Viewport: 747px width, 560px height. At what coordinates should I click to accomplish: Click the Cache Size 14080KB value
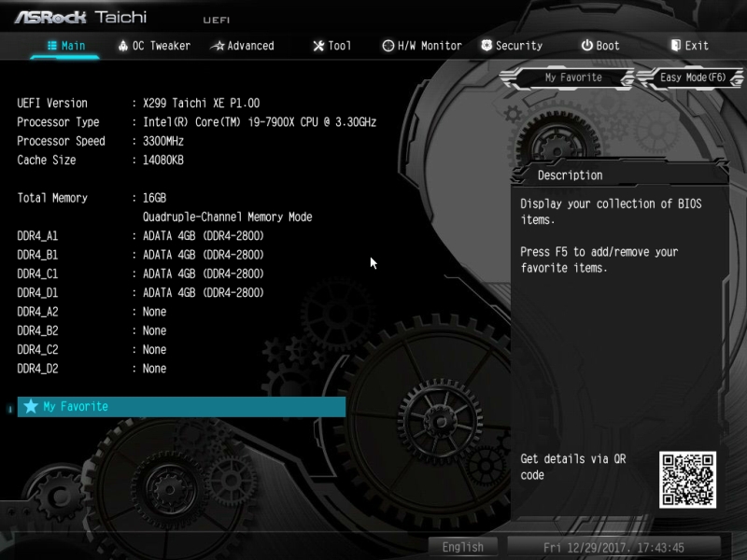click(x=162, y=161)
